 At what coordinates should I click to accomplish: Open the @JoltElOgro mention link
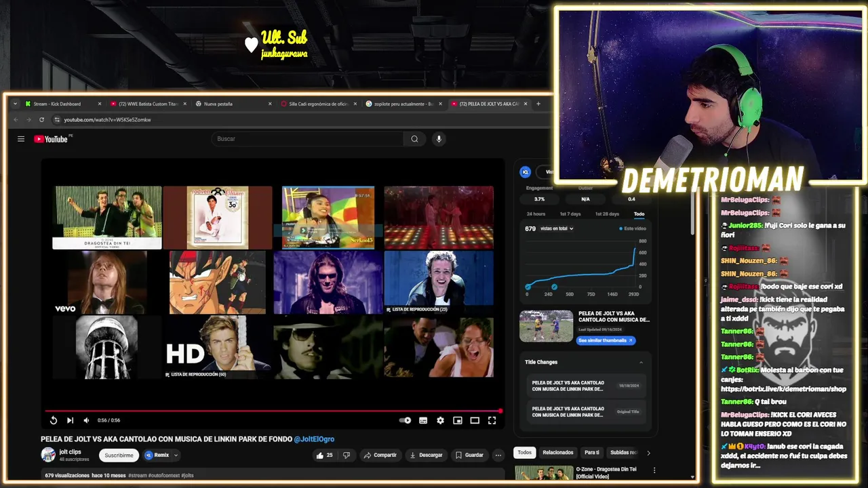pyautogui.click(x=314, y=439)
